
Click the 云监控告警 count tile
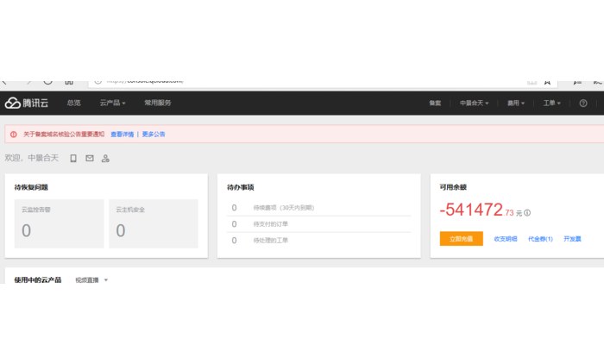(x=59, y=223)
